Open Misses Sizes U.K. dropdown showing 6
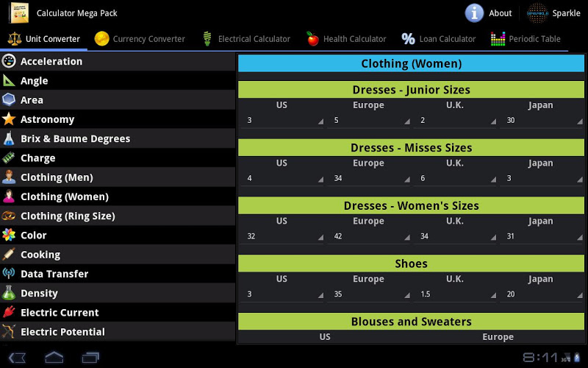This screenshot has width=588, height=368. tap(455, 178)
